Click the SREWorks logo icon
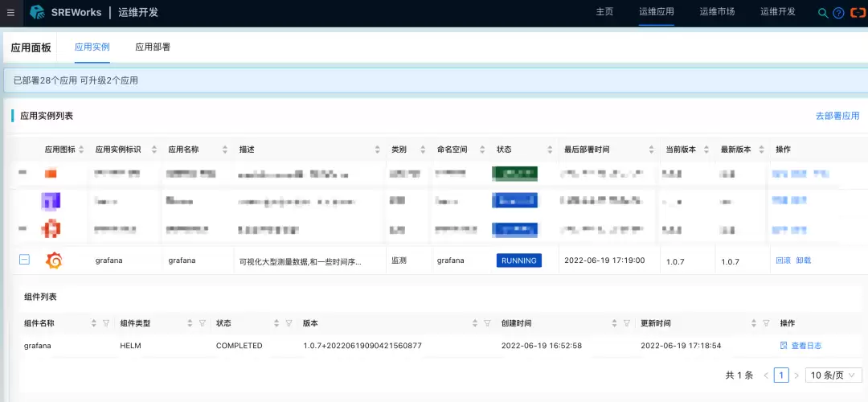The height and width of the screenshot is (402, 868). click(x=37, y=12)
